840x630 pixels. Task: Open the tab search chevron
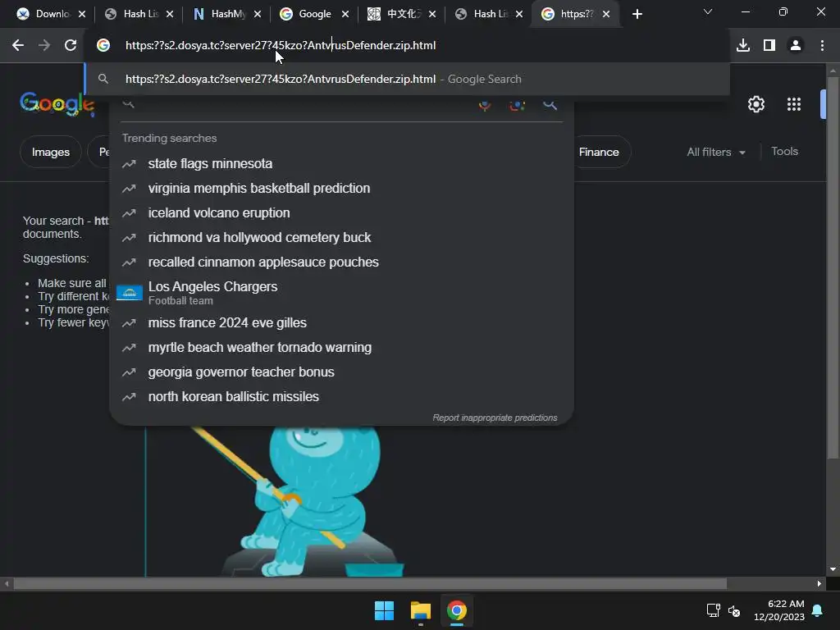click(708, 11)
